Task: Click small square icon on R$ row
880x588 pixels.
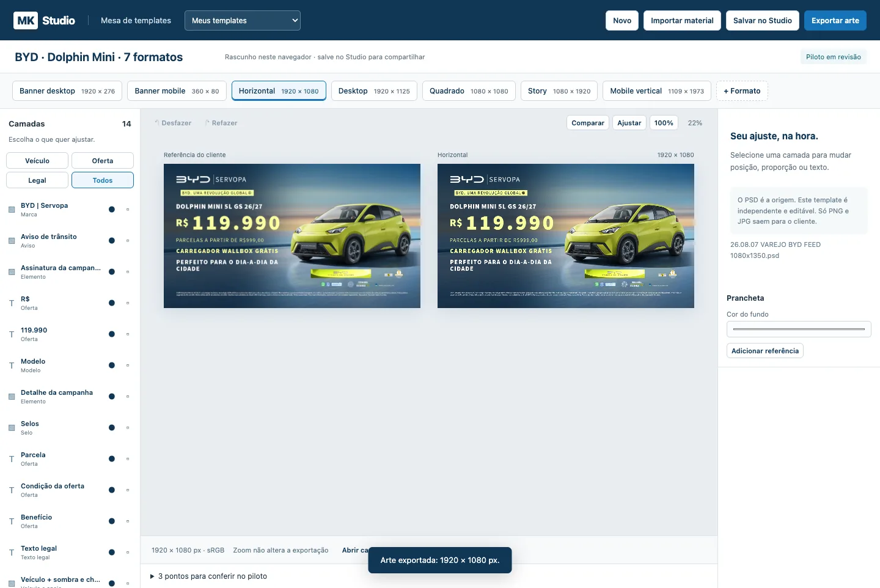Action: [128, 303]
